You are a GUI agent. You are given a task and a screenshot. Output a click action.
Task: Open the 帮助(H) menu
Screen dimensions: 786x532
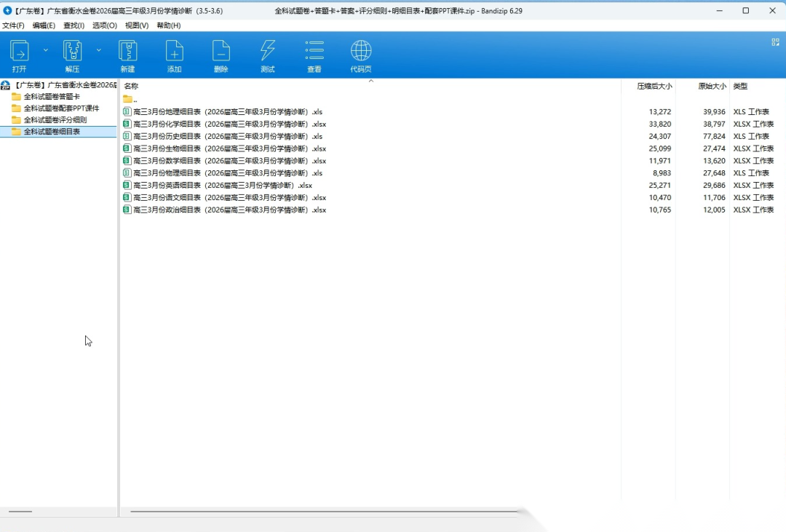coord(168,25)
